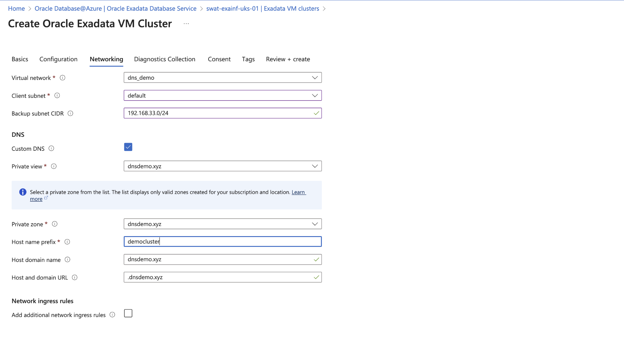Click the Backup subnet CIDR info icon
Screen dimensions: 624x364
click(70, 113)
